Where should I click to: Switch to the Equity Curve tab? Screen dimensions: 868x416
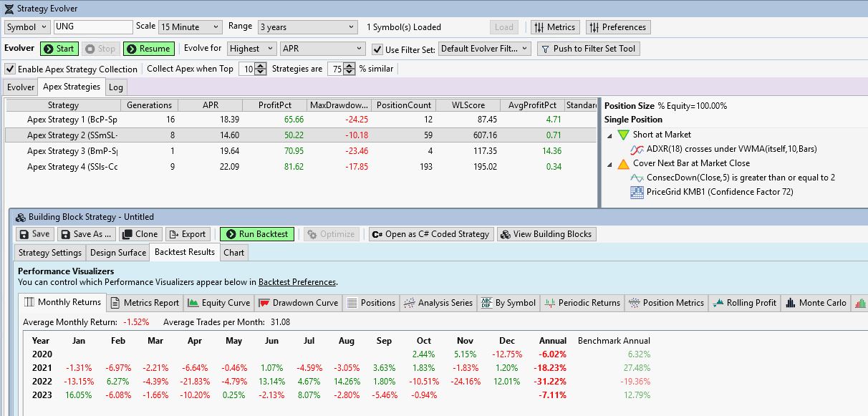click(219, 303)
